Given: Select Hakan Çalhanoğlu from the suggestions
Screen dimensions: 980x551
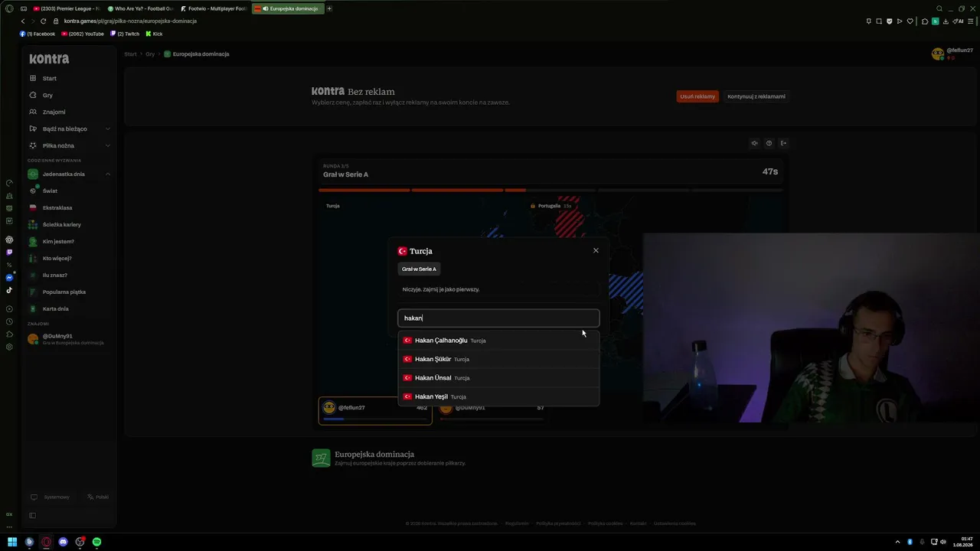Looking at the screenshot, I should tap(498, 341).
